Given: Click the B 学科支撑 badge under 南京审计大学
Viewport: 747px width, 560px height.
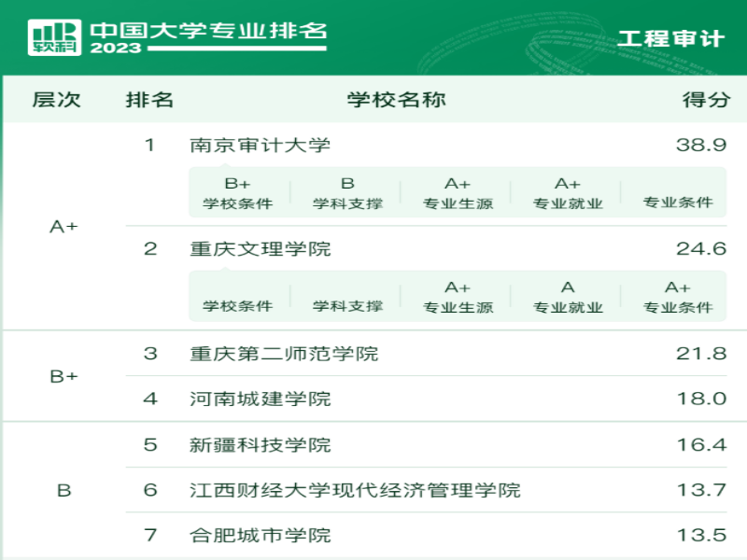Looking at the screenshot, I should (x=349, y=193).
